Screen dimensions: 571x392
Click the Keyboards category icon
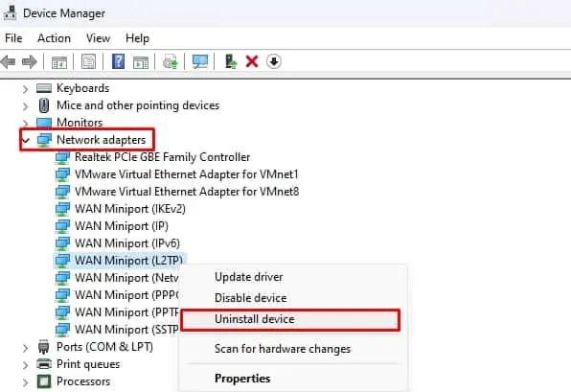tap(44, 88)
